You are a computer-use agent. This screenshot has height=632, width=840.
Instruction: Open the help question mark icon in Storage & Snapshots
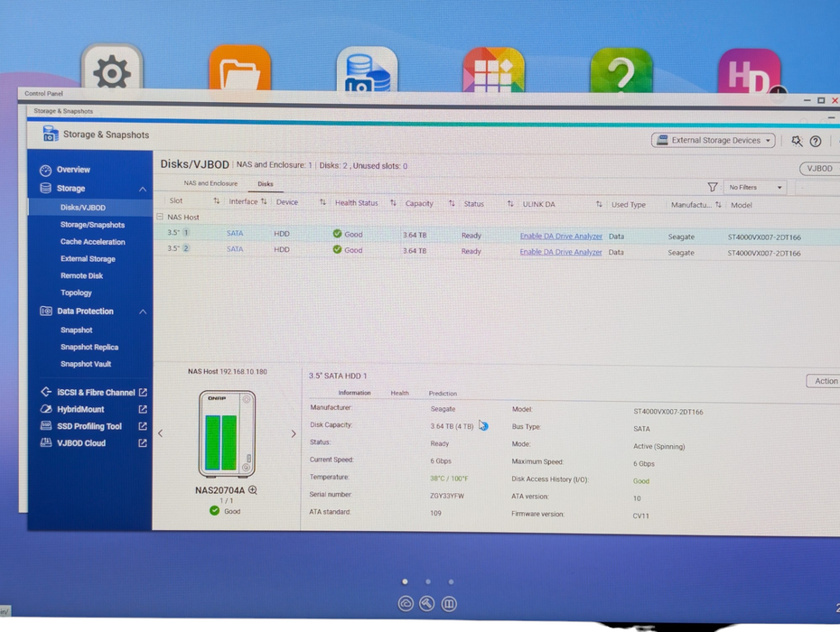[816, 141]
